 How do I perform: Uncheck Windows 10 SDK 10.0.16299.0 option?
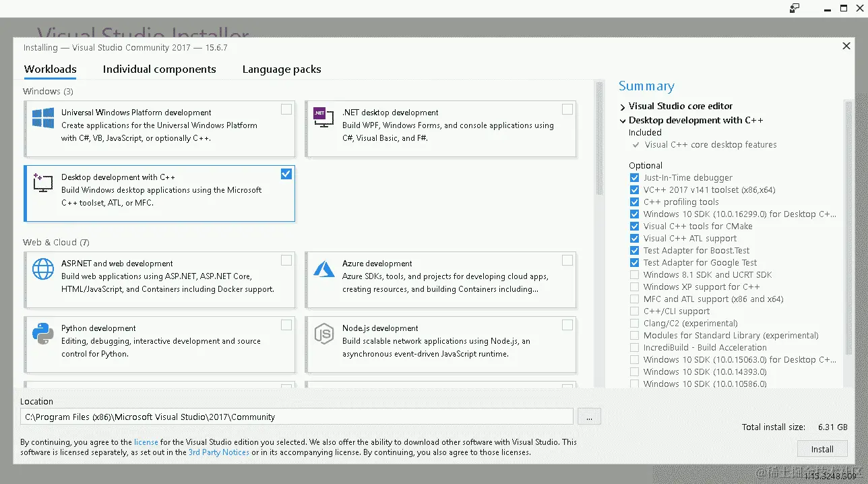(x=634, y=214)
